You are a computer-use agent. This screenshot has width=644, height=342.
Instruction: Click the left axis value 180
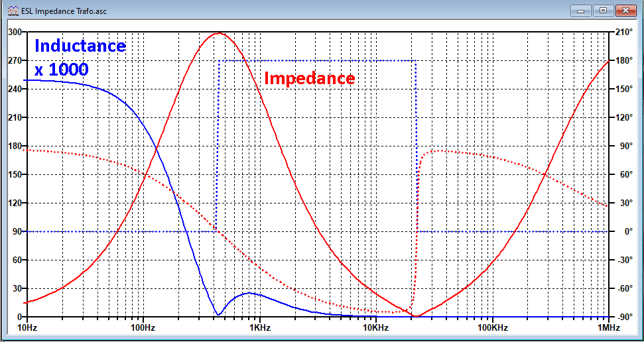15,146
